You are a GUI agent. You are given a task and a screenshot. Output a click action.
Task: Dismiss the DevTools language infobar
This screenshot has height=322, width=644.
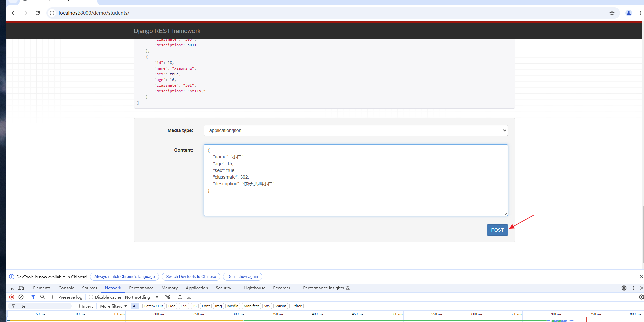point(641,277)
